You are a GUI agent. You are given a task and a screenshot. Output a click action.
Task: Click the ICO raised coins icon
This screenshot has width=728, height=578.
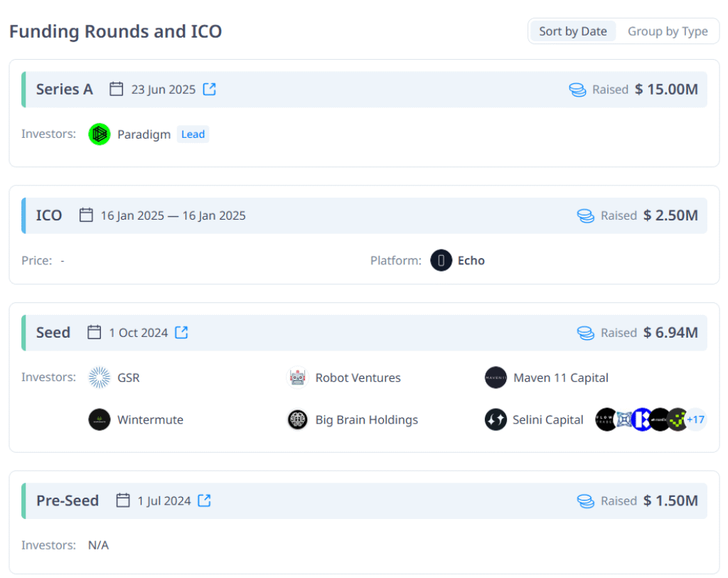pos(585,215)
